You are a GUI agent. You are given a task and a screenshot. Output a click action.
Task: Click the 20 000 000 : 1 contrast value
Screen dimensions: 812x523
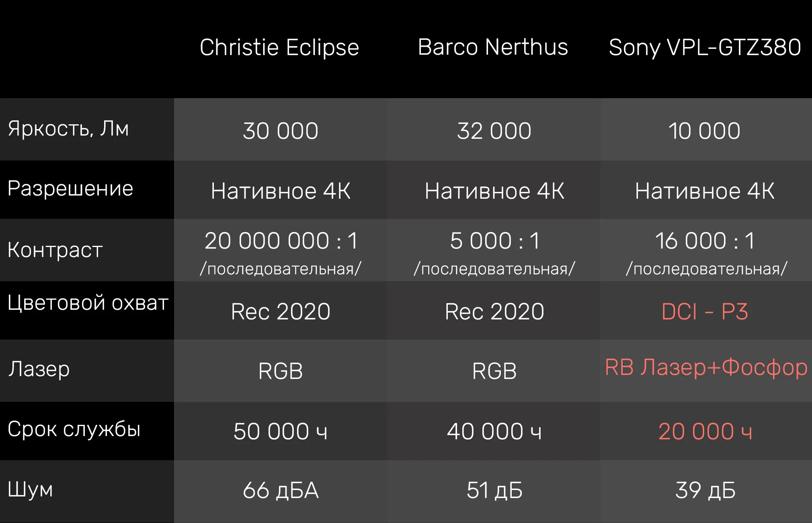(281, 241)
